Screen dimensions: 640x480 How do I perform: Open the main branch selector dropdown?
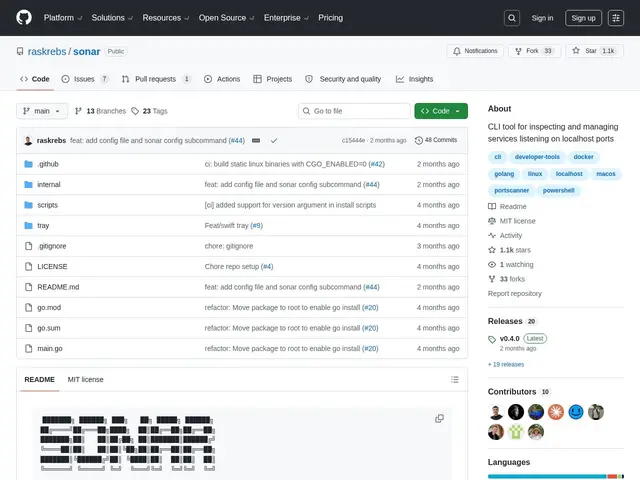pyautogui.click(x=42, y=111)
